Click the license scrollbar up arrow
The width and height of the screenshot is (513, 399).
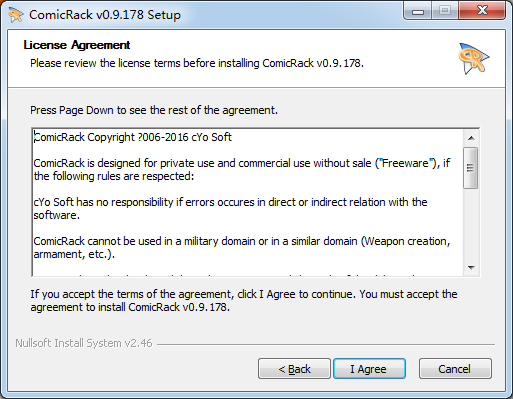(471, 138)
